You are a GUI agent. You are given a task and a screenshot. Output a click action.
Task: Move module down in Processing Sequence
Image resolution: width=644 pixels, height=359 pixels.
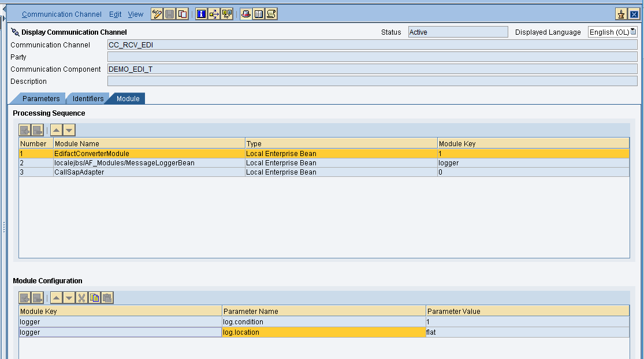coord(69,130)
